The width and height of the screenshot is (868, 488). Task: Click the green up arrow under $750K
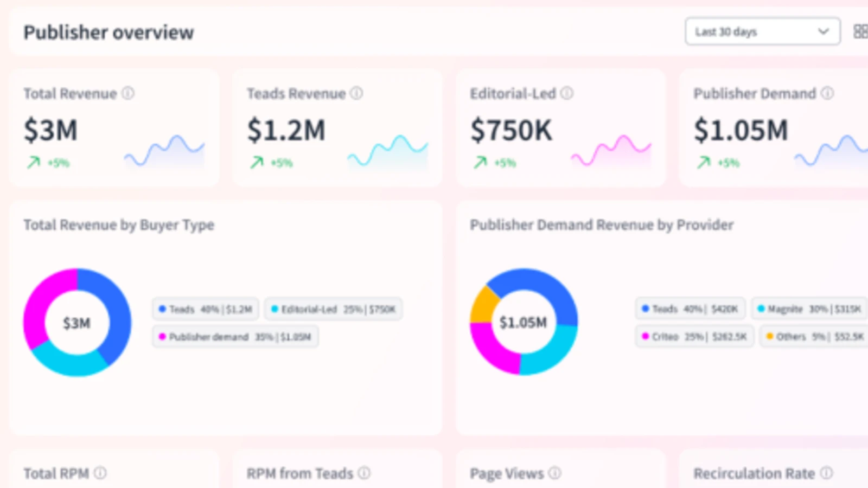[x=480, y=162]
